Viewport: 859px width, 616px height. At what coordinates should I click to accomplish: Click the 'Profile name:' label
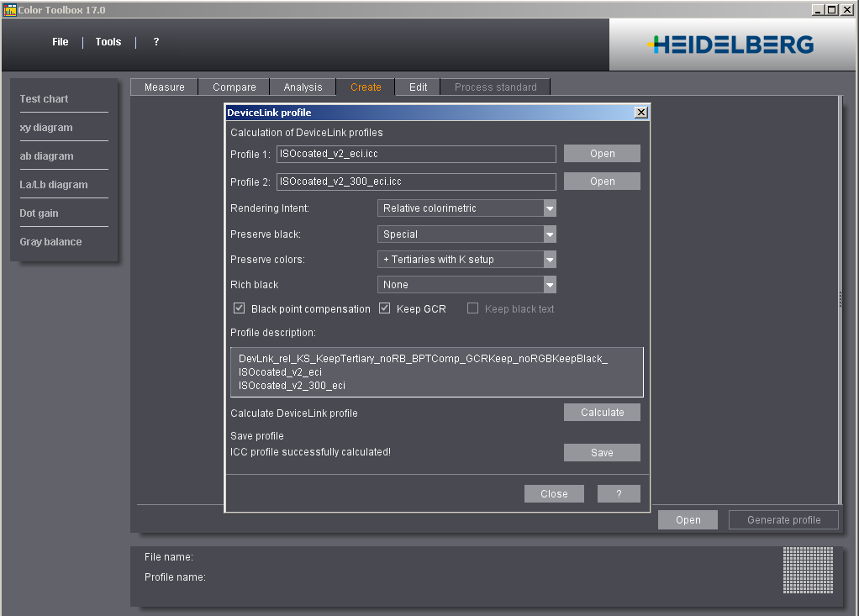(175, 577)
